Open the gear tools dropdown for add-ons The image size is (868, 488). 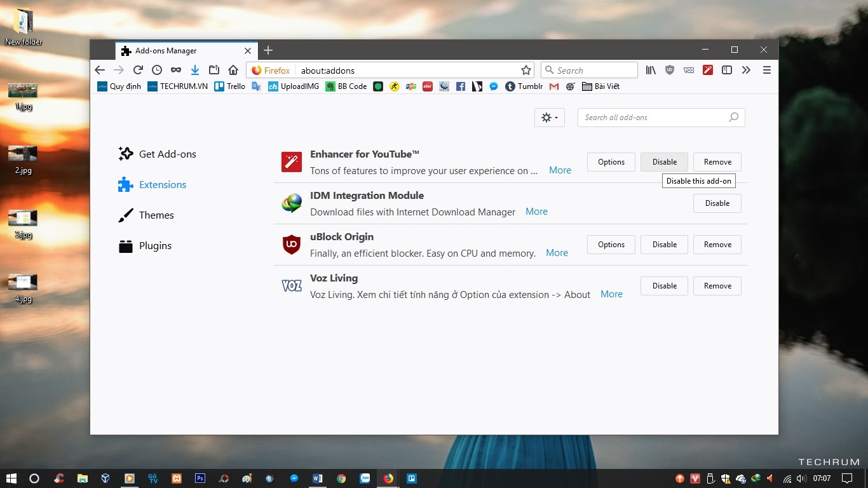click(549, 118)
